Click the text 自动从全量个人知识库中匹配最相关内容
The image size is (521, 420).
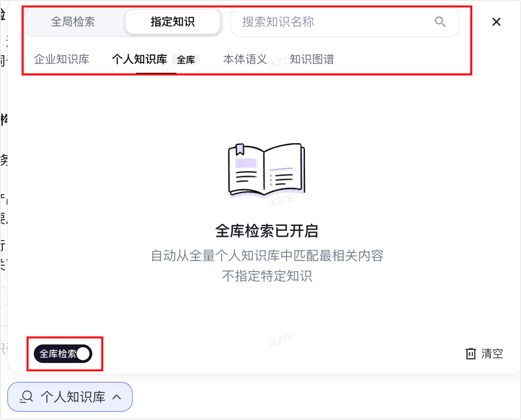click(x=267, y=256)
